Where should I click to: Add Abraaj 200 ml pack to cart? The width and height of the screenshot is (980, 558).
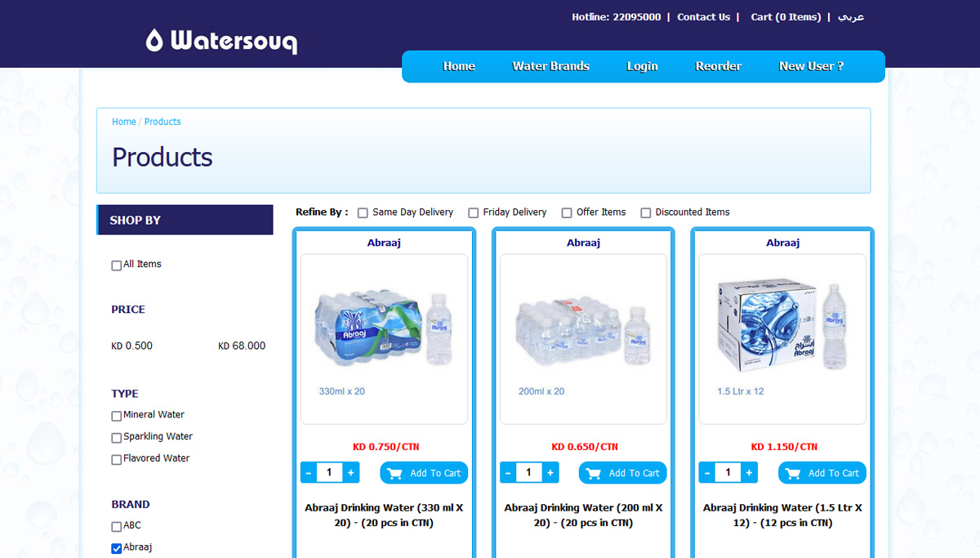[x=623, y=473]
